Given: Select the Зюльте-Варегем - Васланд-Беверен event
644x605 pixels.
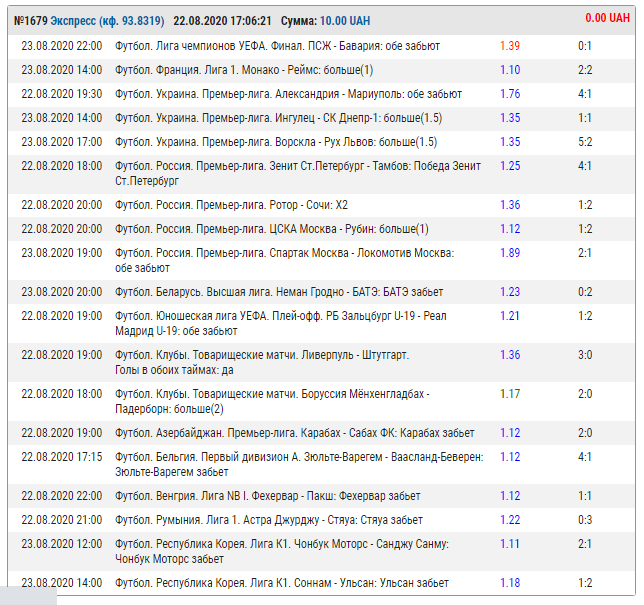Looking at the screenshot, I should (x=321, y=465).
